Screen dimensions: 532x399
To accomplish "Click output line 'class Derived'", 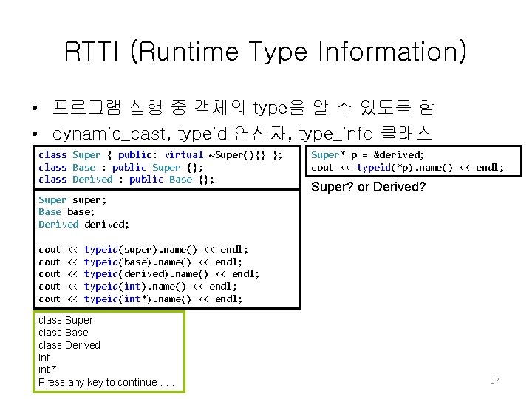I will point(69,345).
